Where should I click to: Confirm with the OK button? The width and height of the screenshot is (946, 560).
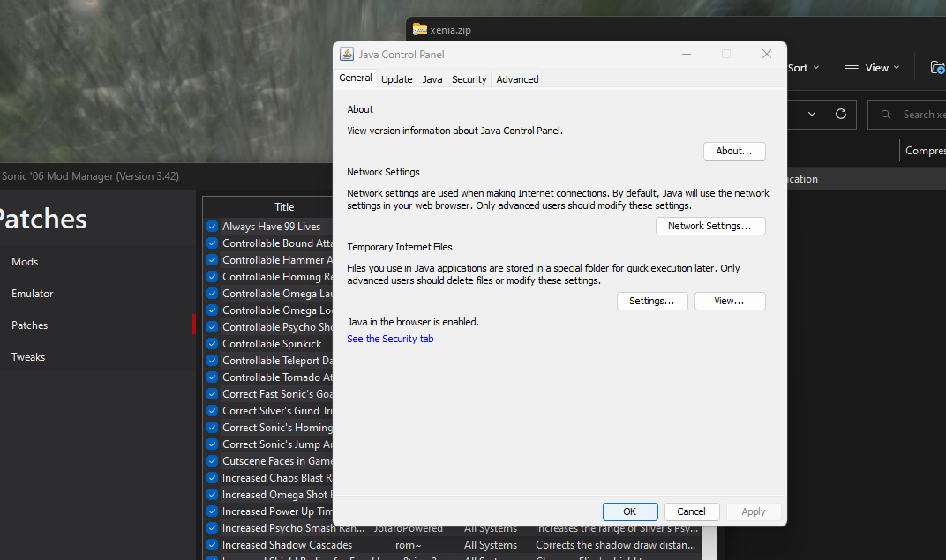click(x=630, y=511)
